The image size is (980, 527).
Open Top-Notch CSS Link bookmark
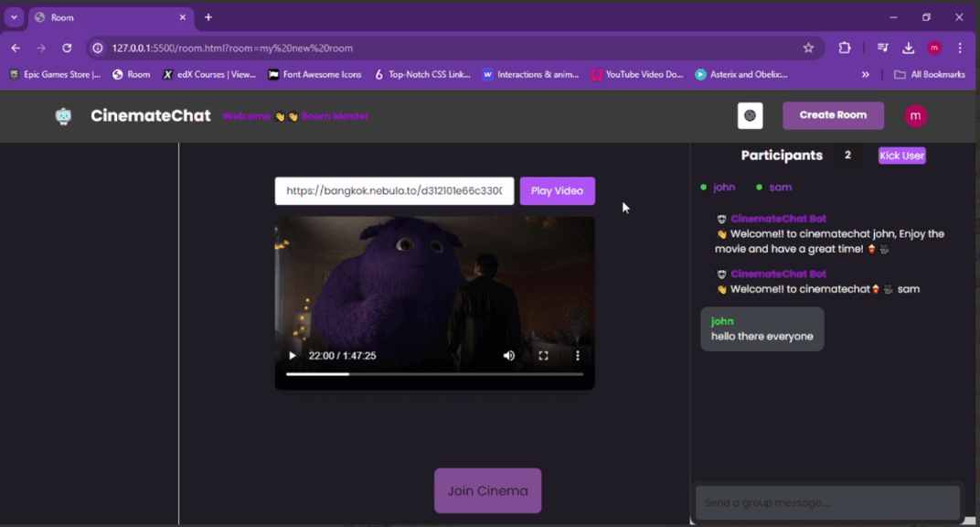click(421, 74)
